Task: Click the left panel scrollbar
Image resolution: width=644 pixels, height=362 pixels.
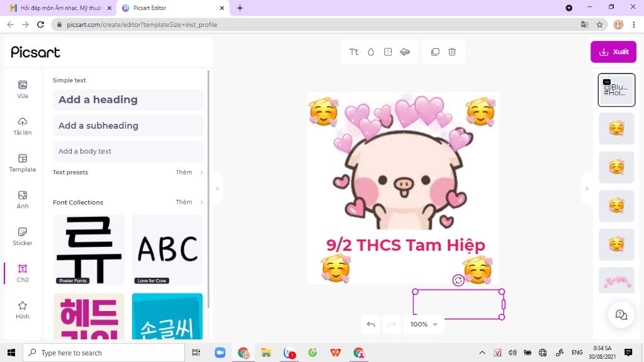Action: coord(209,189)
